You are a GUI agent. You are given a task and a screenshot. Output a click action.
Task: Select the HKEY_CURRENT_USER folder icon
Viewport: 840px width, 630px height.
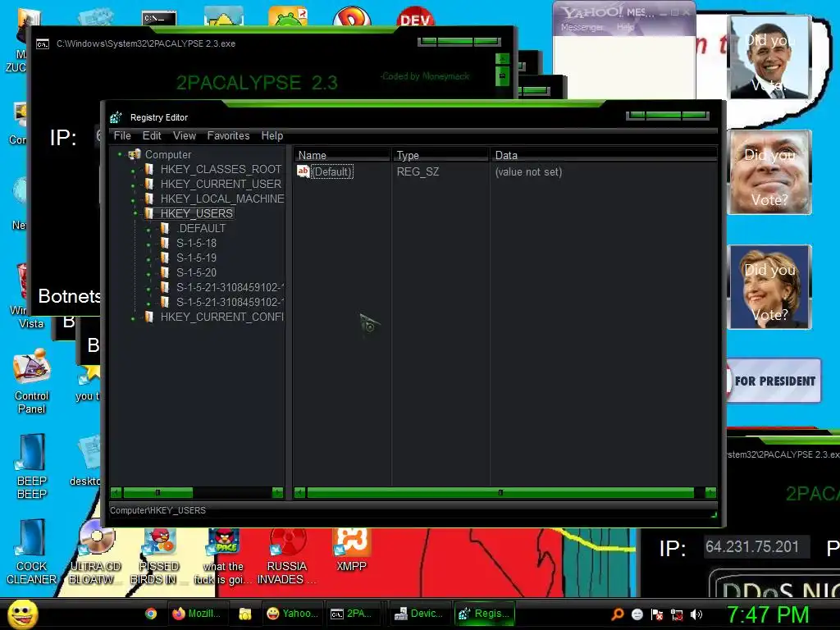[x=149, y=185]
